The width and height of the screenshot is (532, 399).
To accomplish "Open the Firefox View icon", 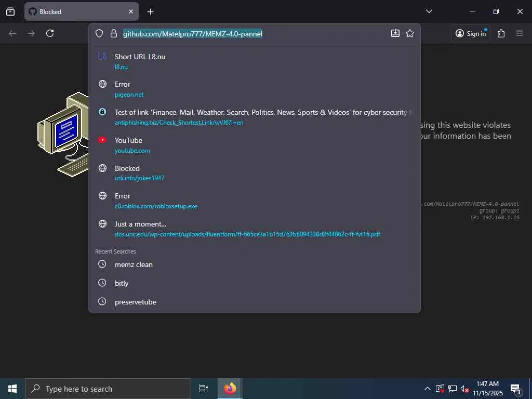I will pos(10,11).
